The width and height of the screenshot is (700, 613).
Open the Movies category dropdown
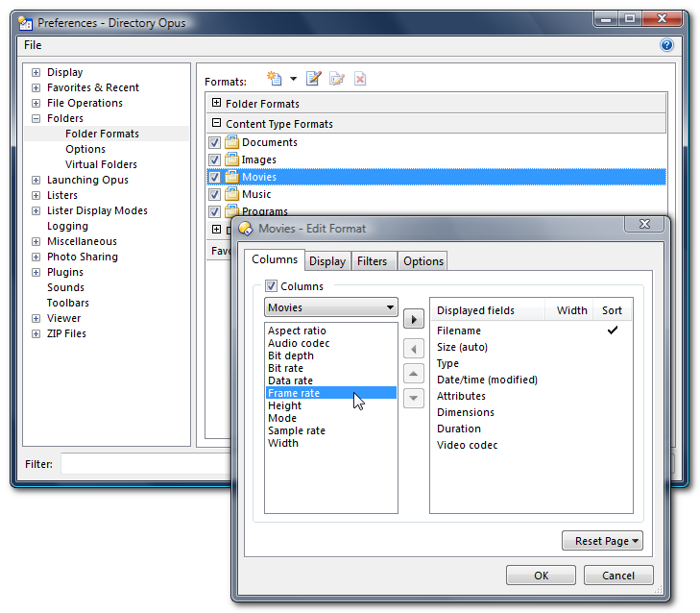click(x=330, y=307)
